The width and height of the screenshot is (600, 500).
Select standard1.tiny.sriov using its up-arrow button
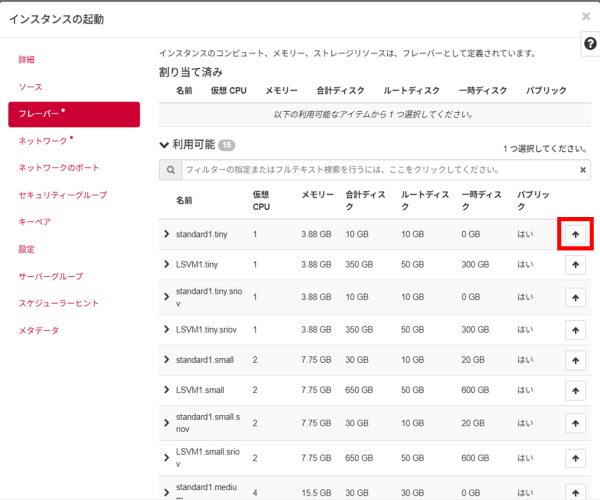575,296
